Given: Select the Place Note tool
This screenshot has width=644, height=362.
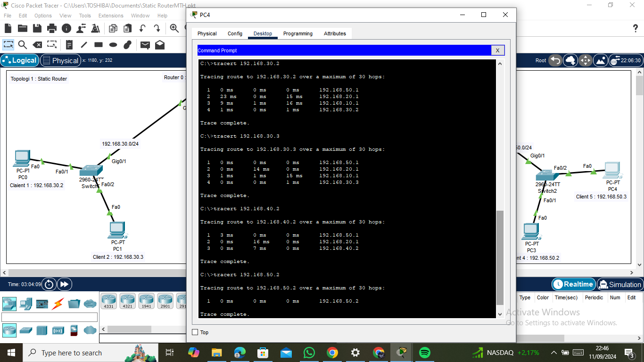Looking at the screenshot, I should [69, 45].
